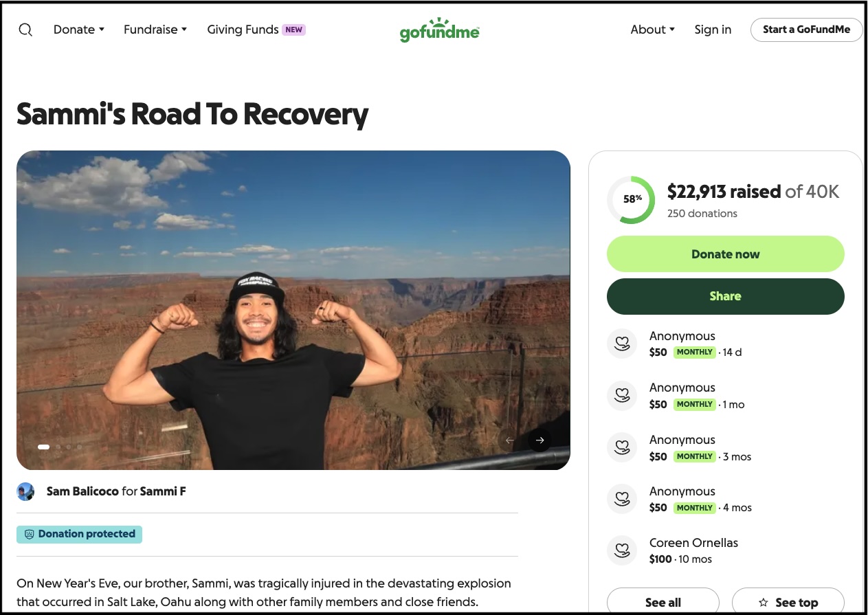Expand the About dropdown menu

click(x=653, y=30)
